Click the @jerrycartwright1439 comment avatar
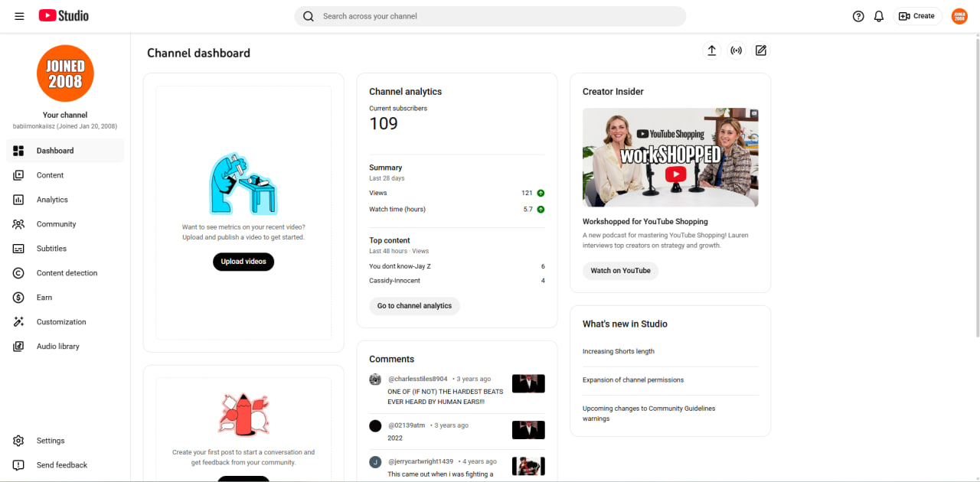Screen dimensions: 980x482 tap(375, 462)
